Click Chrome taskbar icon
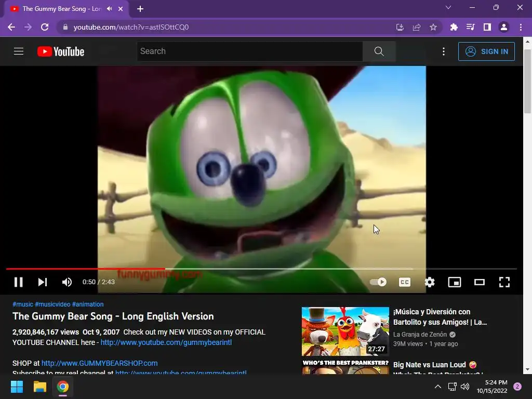 pos(63,387)
